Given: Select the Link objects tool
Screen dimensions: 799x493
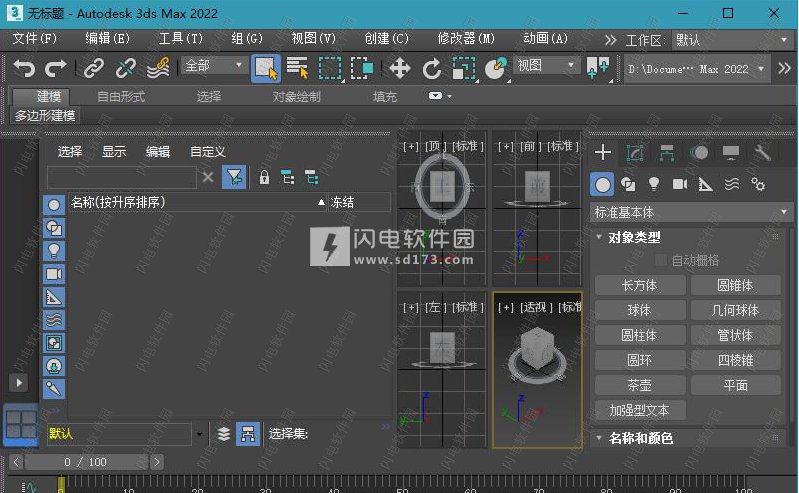Looking at the screenshot, I should [94, 68].
